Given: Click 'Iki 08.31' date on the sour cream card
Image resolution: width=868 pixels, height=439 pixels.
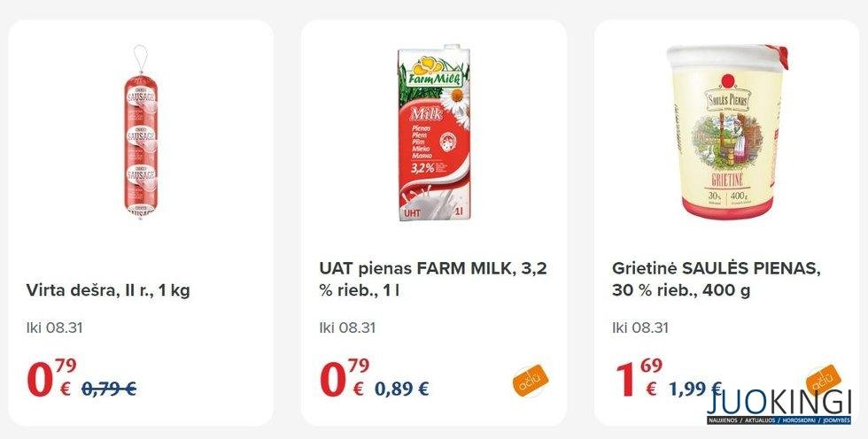Looking at the screenshot, I should pos(640,327).
